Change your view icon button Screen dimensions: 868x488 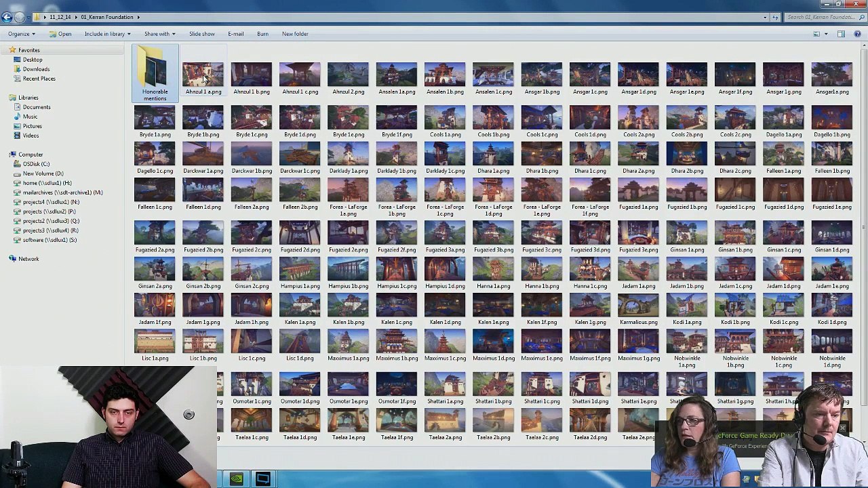pos(816,34)
